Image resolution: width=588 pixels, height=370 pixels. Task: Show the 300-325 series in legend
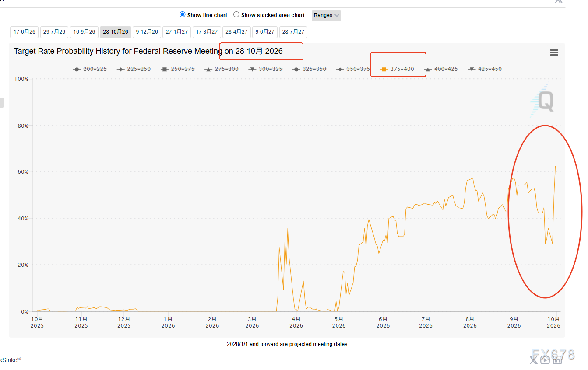pyautogui.click(x=266, y=69)
